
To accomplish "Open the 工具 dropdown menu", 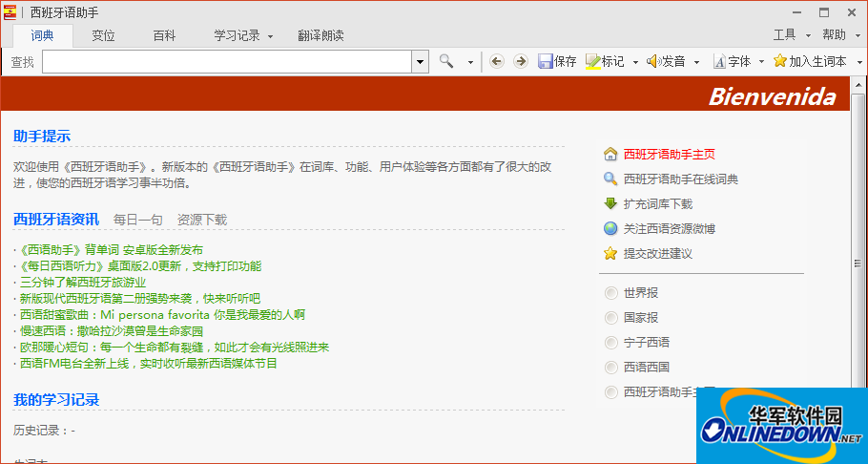I will 790,35.
